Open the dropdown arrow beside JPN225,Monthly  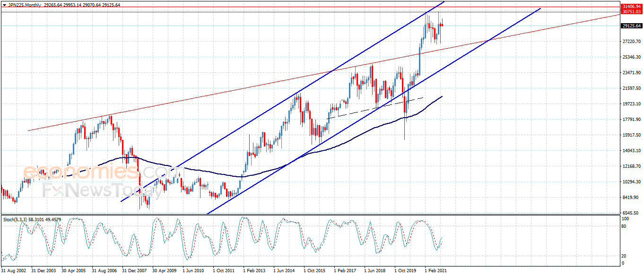(x=4, y=5)
